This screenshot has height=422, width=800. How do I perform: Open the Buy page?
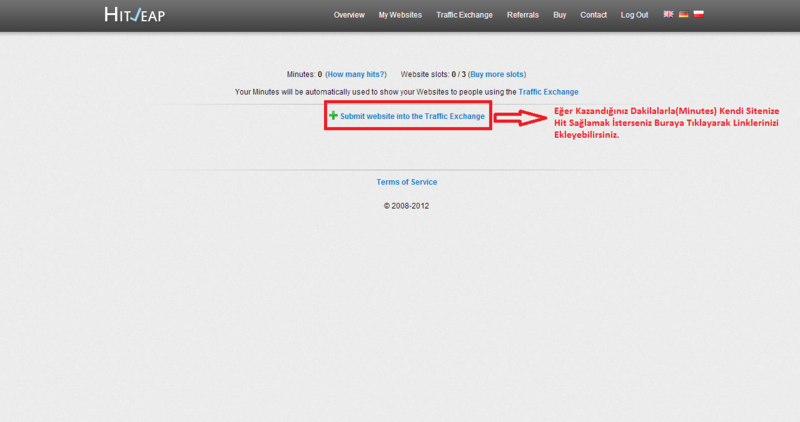pos(560,15)
